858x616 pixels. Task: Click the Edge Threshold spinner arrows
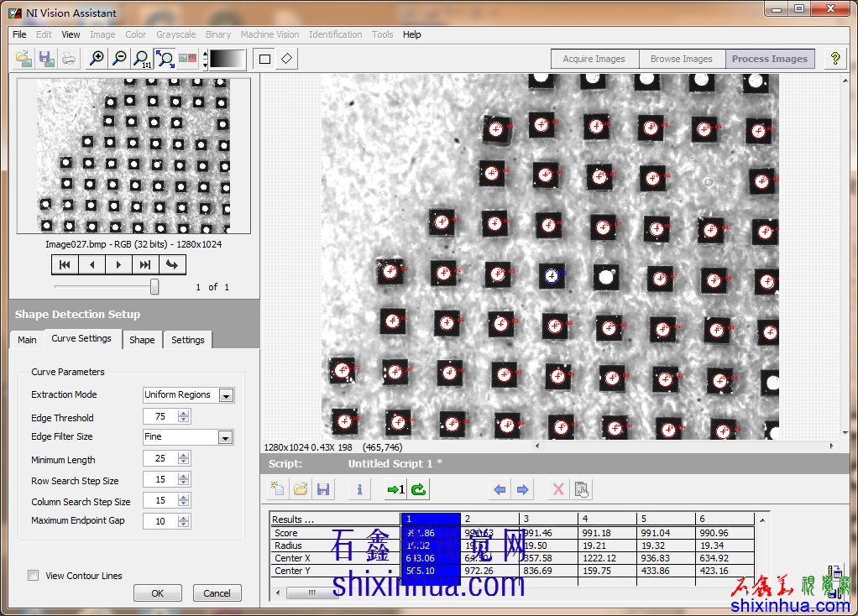pos(184,417)
